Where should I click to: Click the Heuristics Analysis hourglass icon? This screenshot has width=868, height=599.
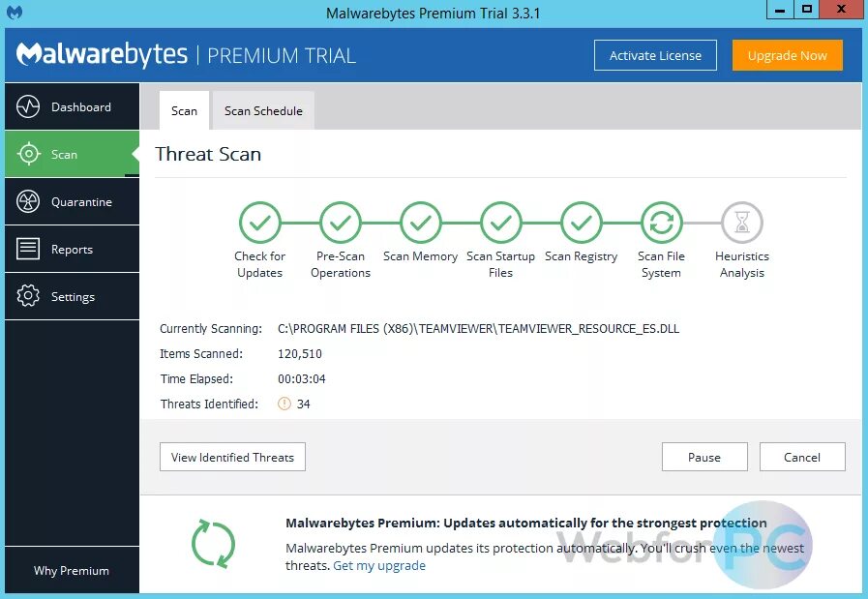click(x=742, y=223)
